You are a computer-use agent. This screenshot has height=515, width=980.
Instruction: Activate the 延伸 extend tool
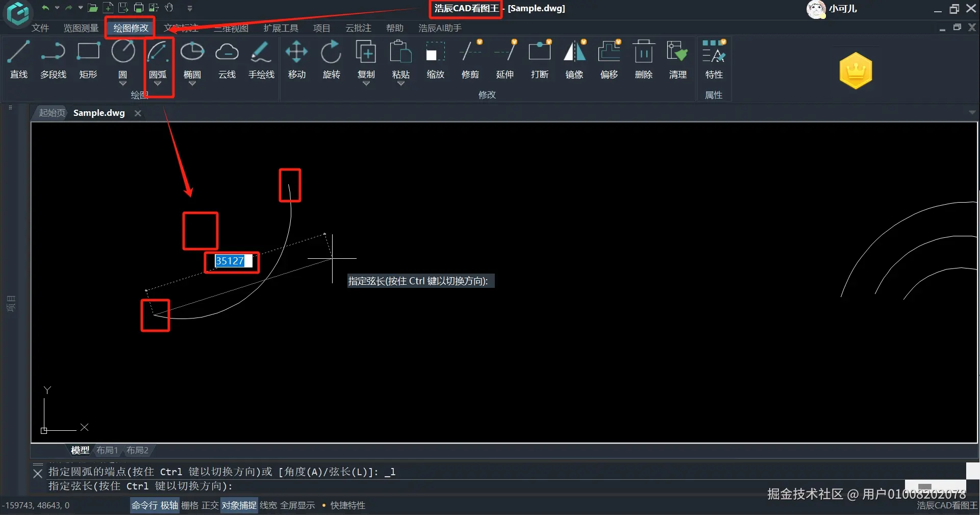click(505, 60)
